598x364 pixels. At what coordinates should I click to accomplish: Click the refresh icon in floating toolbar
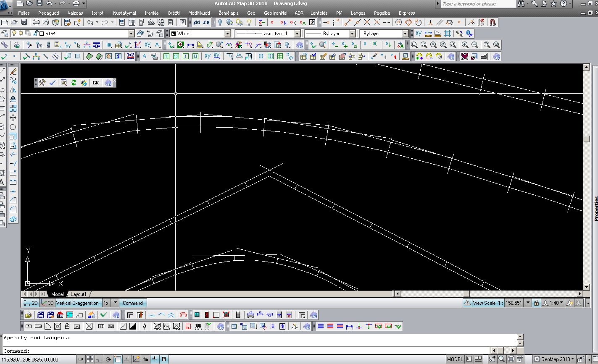[x=74, y=83]
